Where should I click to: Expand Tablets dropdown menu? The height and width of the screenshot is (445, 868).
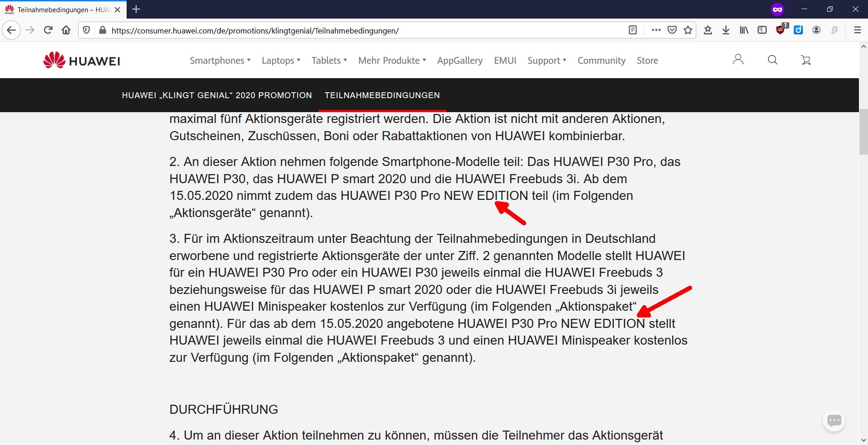pyautogui.click(x=329, y=61)
